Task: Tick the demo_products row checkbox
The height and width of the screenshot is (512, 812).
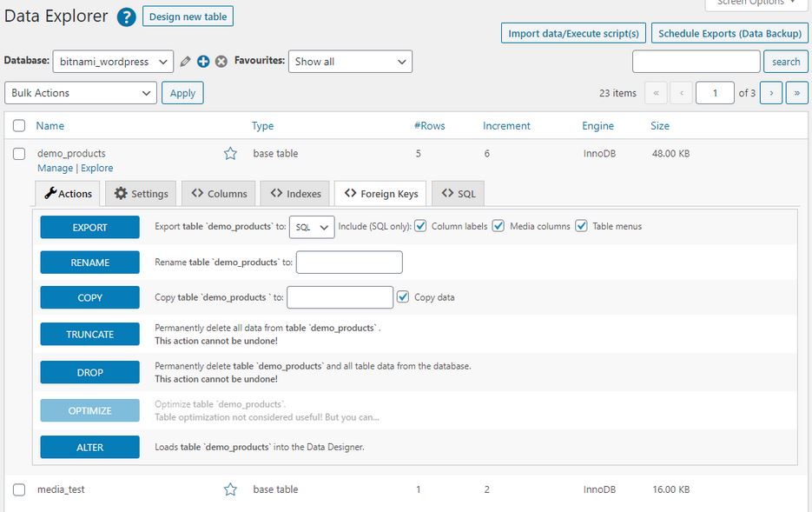Action: point(19,153)
